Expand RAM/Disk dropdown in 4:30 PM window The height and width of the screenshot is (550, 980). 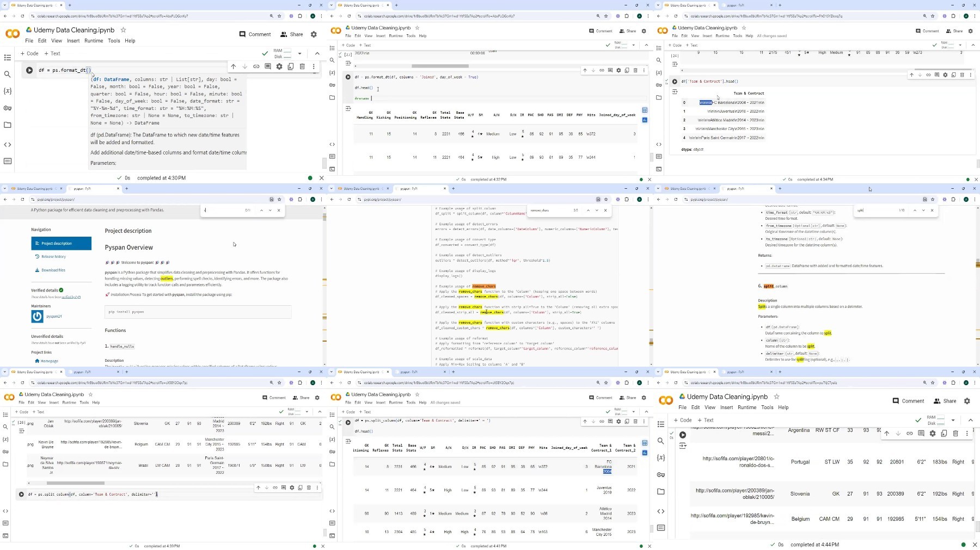click(x=299, y=53)
